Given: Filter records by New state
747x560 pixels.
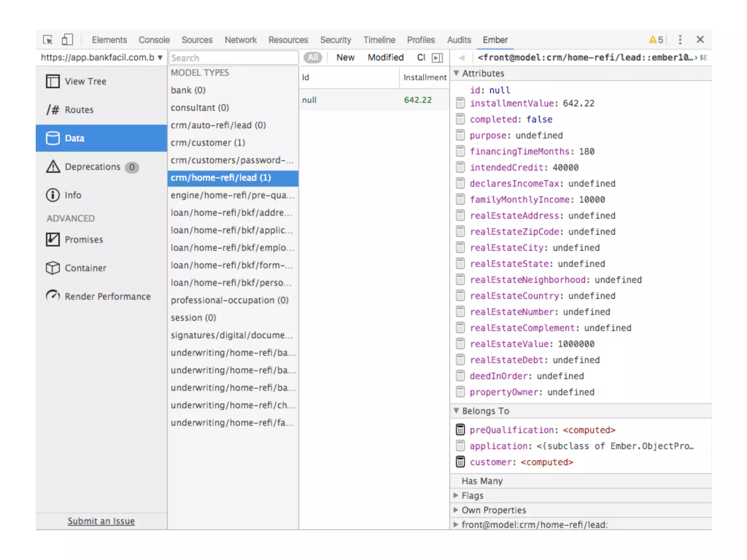Looking at the screenshot, I should 345,58.
